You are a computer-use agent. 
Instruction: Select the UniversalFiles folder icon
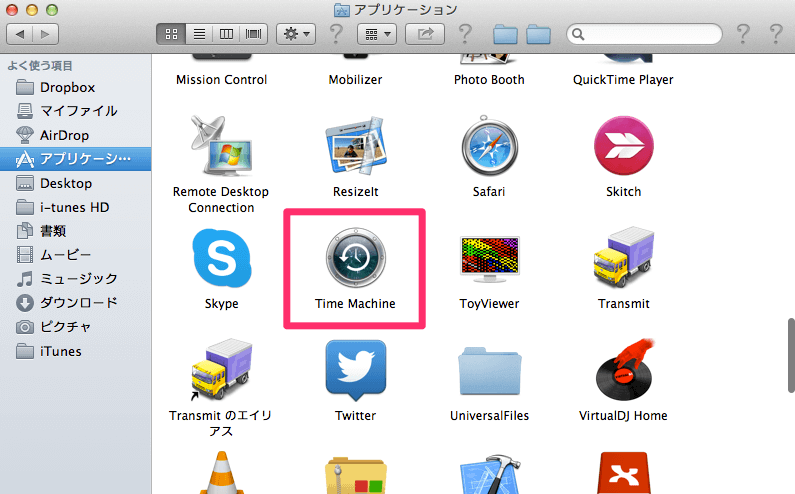(489, 371)
